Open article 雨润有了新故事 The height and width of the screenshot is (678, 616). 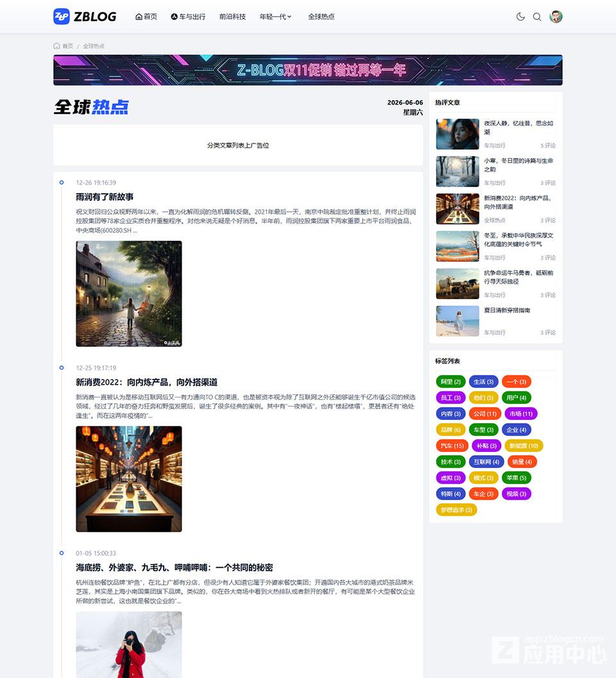tap(105, 196)
